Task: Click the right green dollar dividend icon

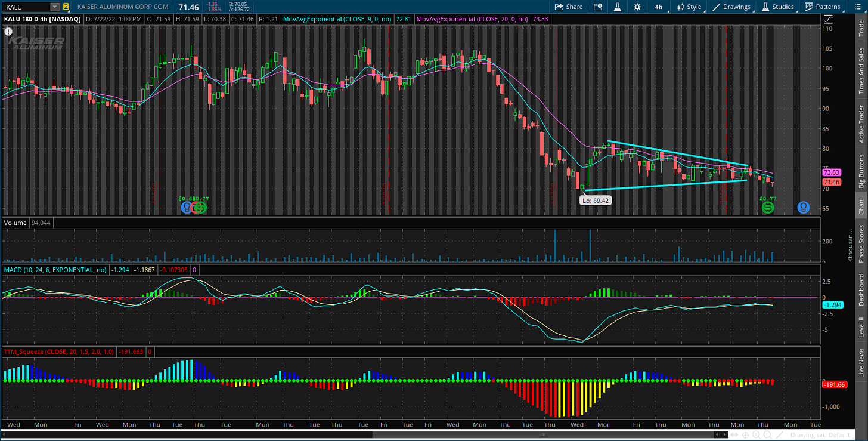Action: 768,207
